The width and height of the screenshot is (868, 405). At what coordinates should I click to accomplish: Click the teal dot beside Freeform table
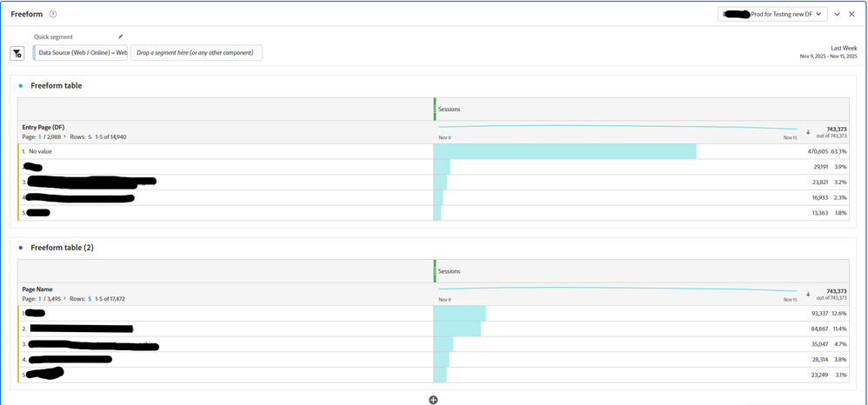click(21, 86)
